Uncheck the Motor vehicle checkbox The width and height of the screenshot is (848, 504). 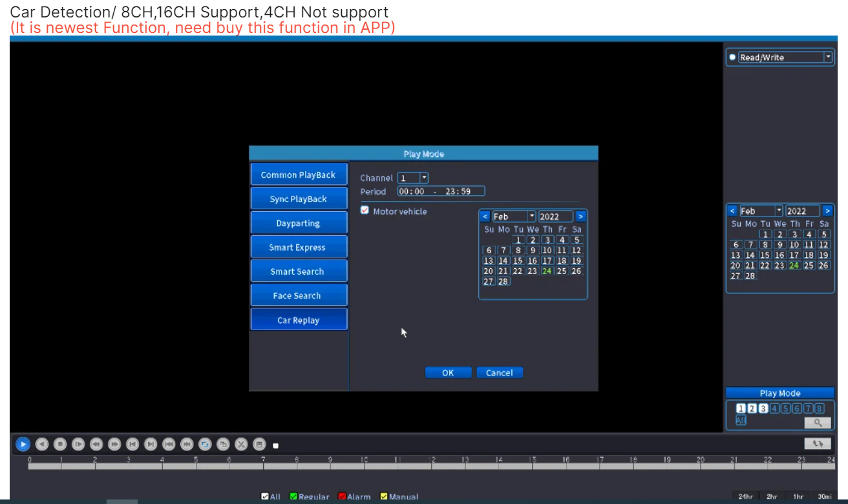(x=365, y=211)
